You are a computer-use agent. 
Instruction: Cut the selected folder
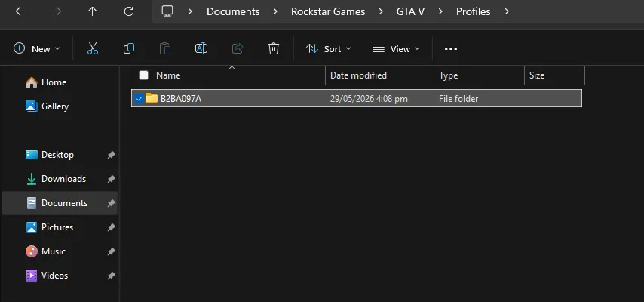click(x=93, y=48)
